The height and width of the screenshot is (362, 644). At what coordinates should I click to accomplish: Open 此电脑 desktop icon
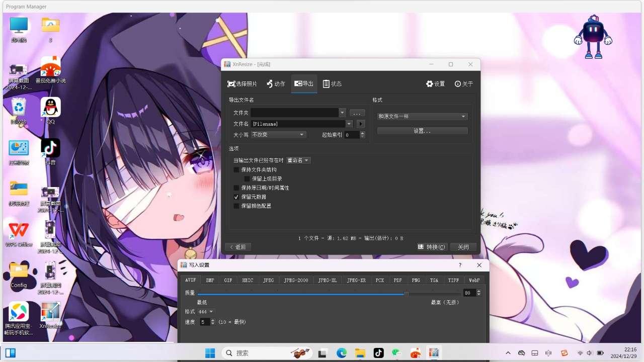coord(19,30)
